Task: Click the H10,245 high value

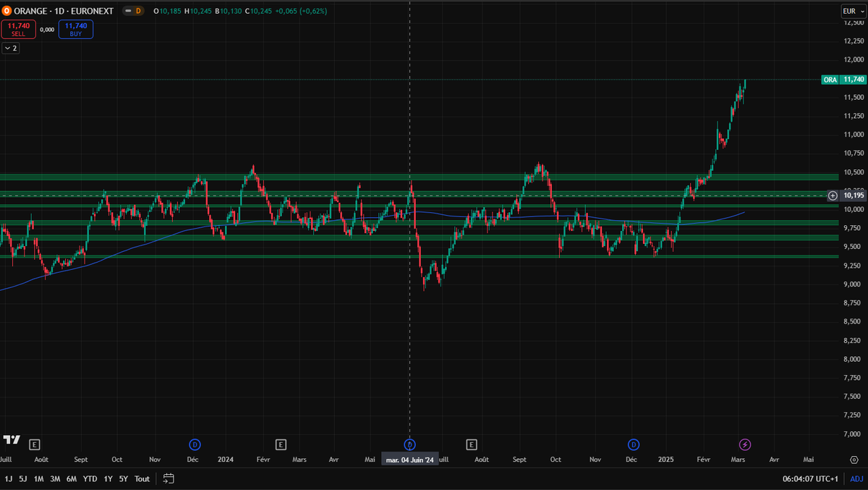Action: pos(197,11)
